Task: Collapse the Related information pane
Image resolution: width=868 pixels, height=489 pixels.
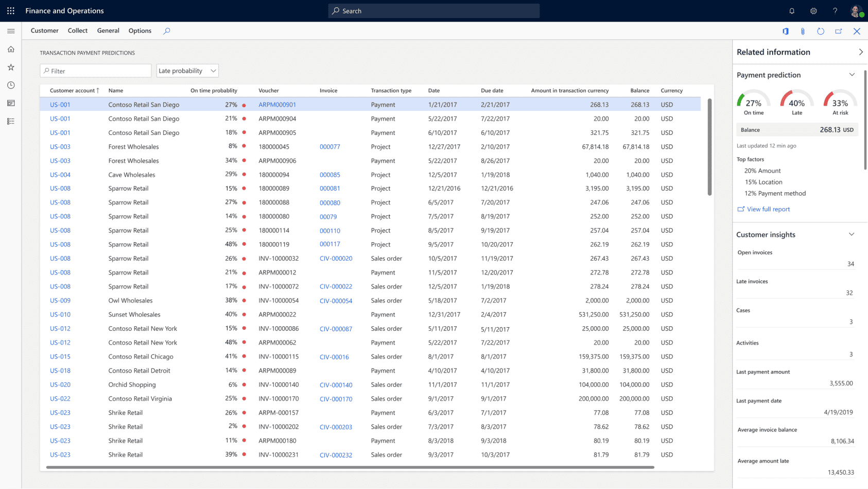Action: tap(861, 52)
